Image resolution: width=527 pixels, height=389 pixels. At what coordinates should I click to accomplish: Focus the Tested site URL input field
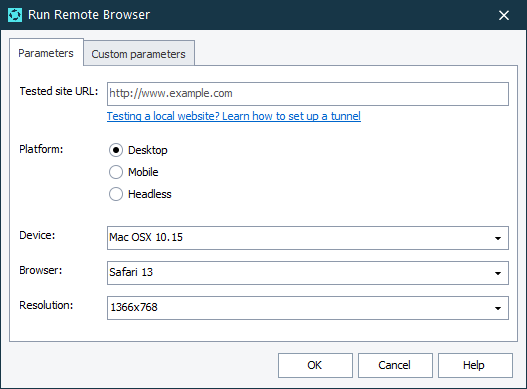click(308, 94)
